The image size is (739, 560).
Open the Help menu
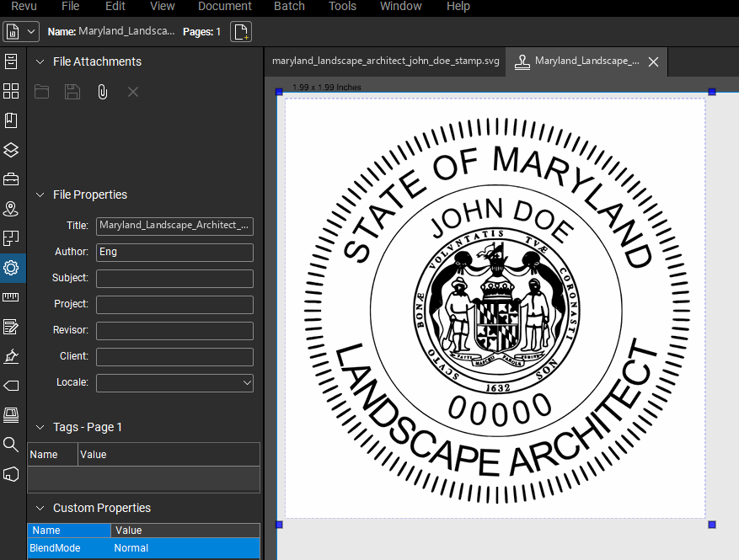458,6
